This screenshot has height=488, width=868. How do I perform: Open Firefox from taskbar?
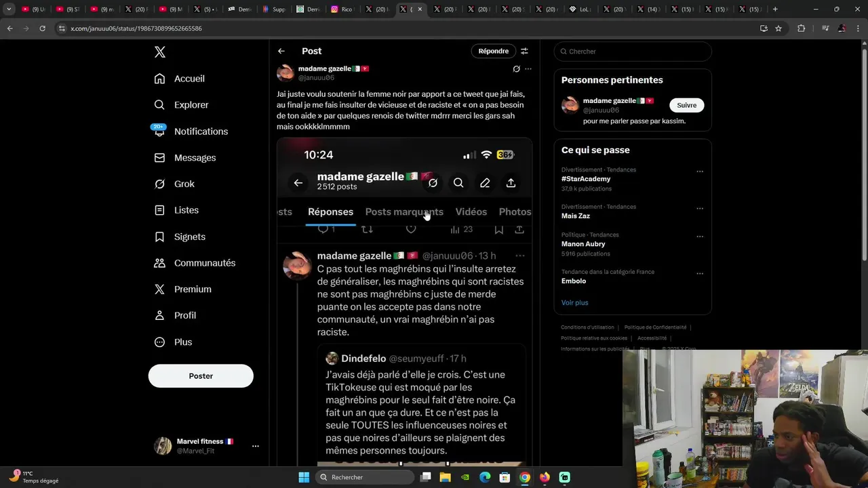(545, 477)
